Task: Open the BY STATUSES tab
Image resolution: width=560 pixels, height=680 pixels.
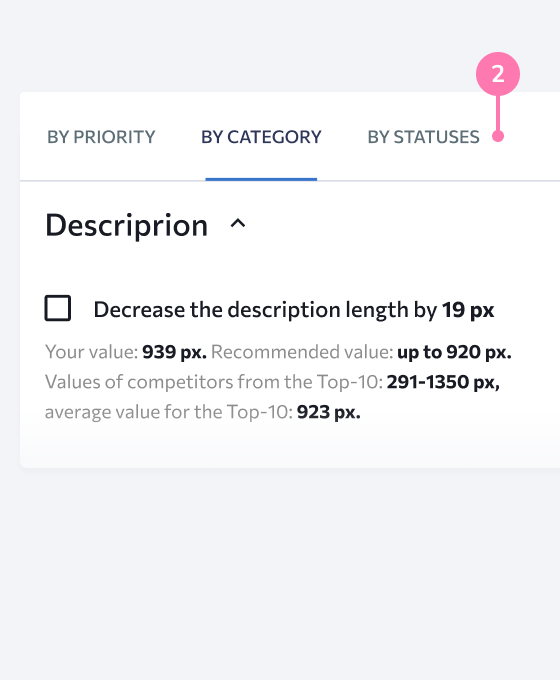Action: (423, 137)
